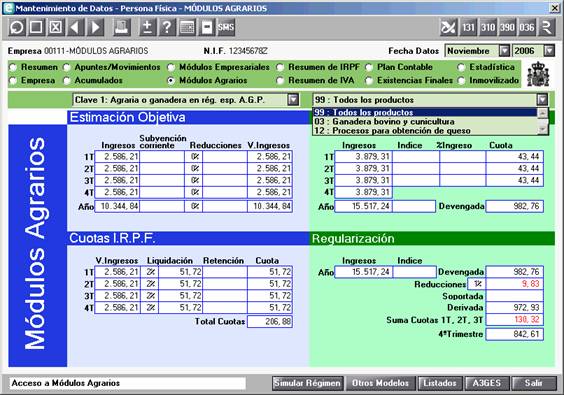The height and width of the screenshot is (395, 564).
Task: Click the refresh circular arrow toolbar icon
Action: (17, 27)
